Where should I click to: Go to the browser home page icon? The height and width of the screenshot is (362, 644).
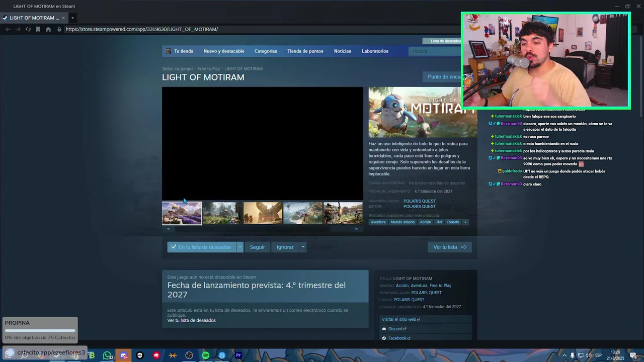pos(48,29)
